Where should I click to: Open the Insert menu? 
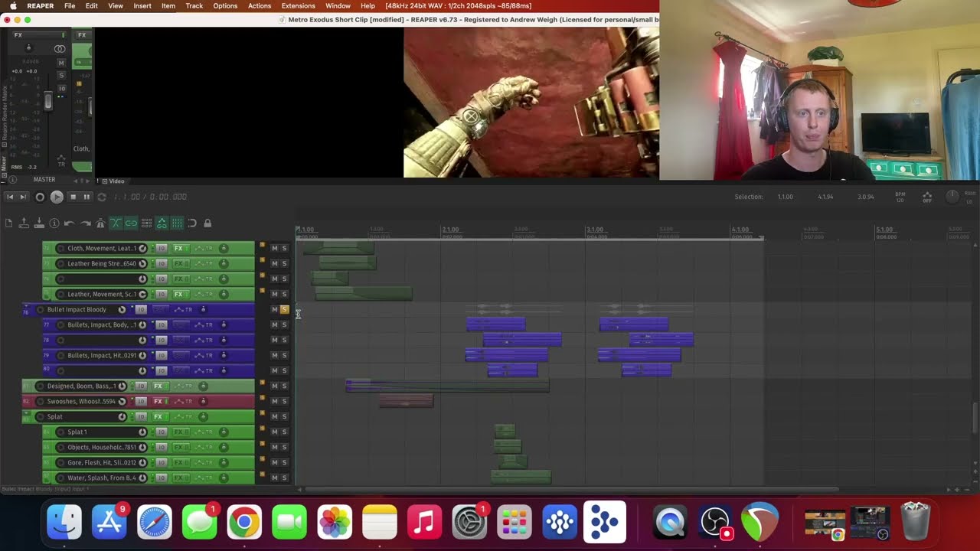pyautogui.click(x=142, y=5)
